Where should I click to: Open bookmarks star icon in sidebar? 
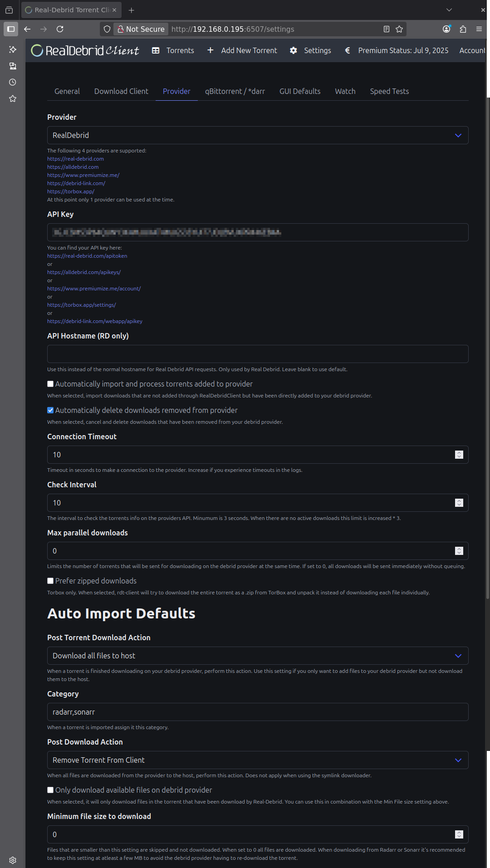tap(13, 98)
